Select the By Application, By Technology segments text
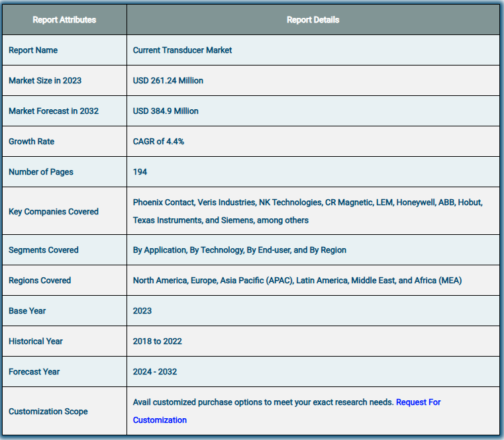504x440 pixels. (240, 250)
